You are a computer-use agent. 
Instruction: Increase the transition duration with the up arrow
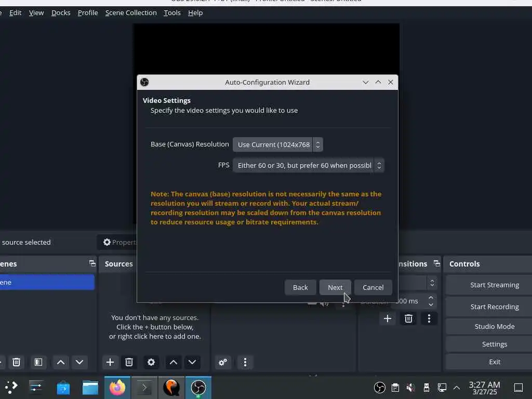[431, 298]
